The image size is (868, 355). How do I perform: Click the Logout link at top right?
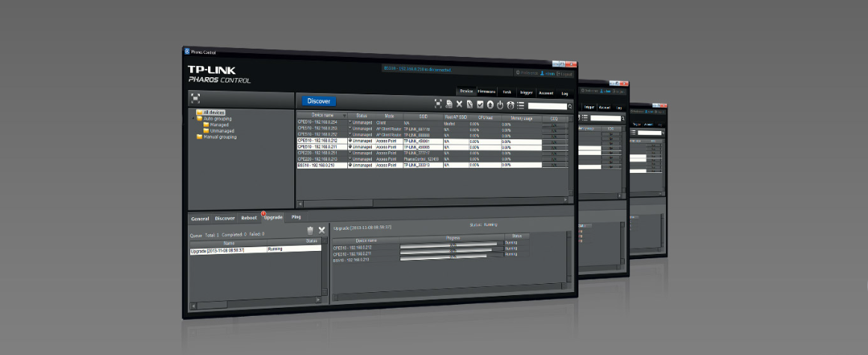pyautogui.click(x=566, y=74)
